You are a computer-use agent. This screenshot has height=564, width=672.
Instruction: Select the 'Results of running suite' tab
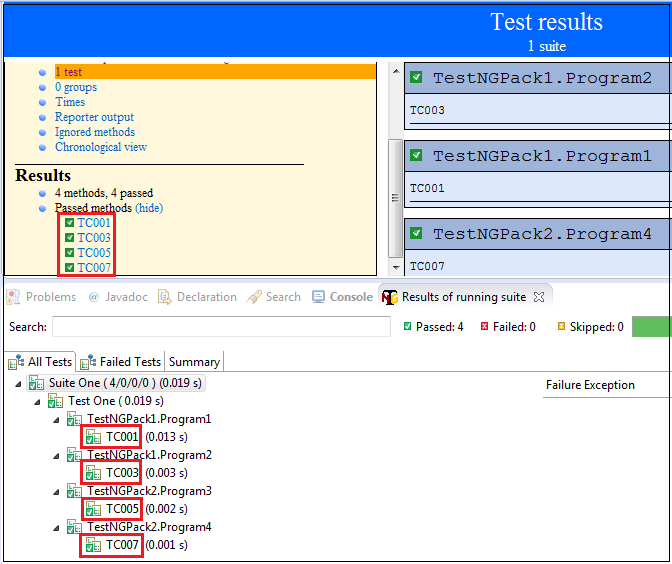click(x=464, y=297)
